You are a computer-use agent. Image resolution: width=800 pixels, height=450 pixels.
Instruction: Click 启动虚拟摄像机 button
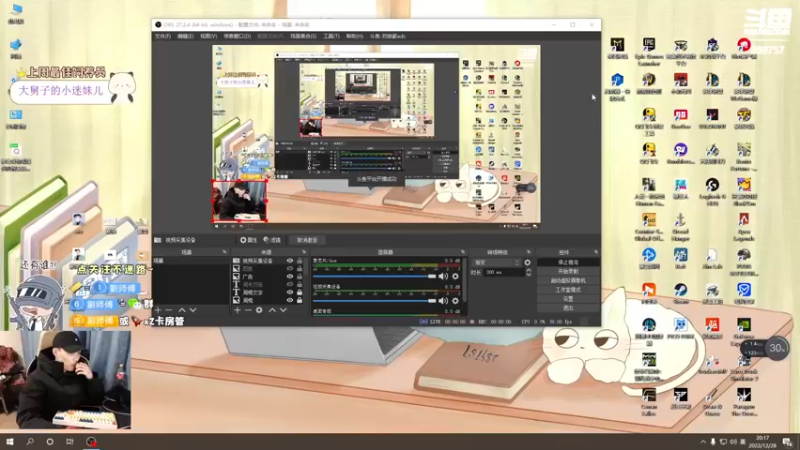568,281
